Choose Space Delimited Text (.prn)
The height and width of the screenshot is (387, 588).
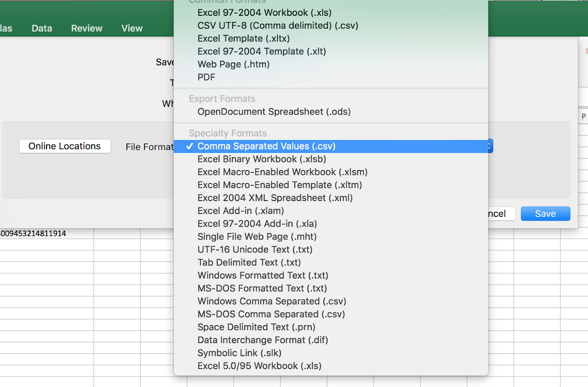[331, 327]
